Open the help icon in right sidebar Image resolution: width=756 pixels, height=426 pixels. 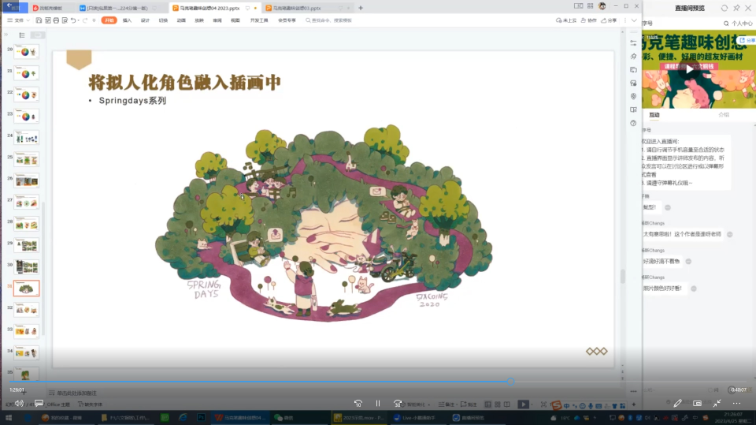click(x=634, y=123)
